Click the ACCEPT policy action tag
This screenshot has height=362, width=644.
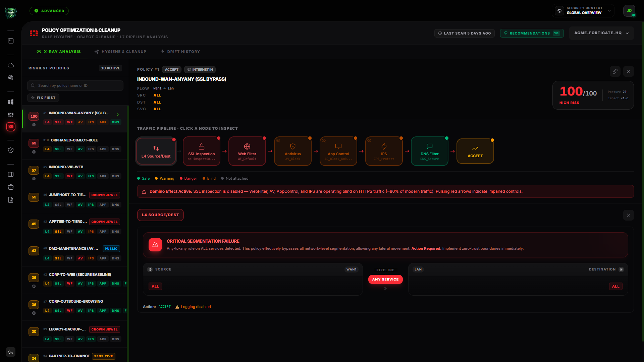click(172, 69)
